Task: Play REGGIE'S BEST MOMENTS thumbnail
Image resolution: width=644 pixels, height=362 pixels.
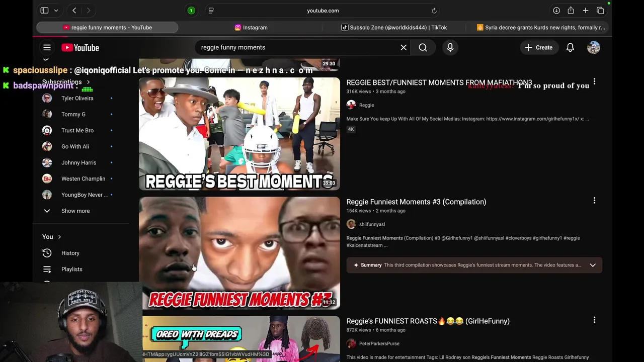Action: [x=239, y=134]
